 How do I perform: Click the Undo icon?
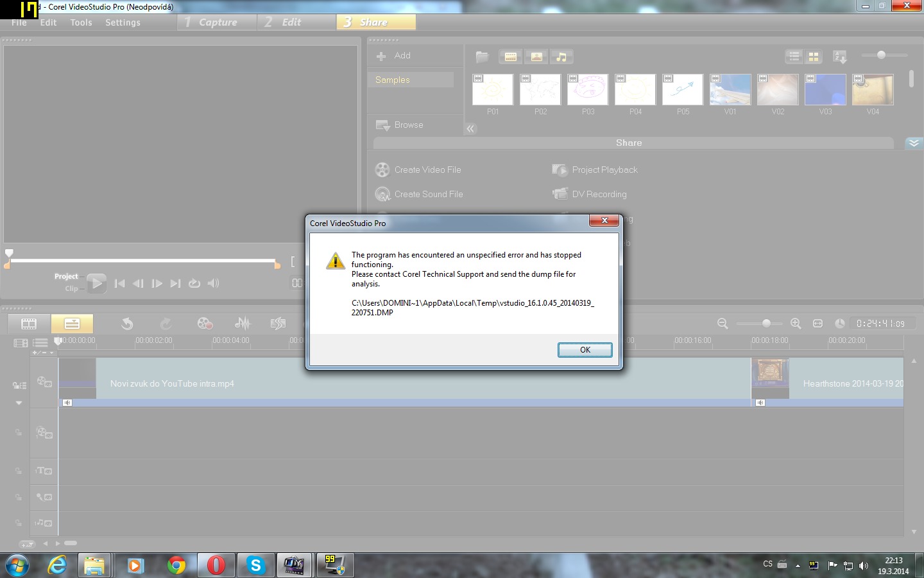click(127, 324)
